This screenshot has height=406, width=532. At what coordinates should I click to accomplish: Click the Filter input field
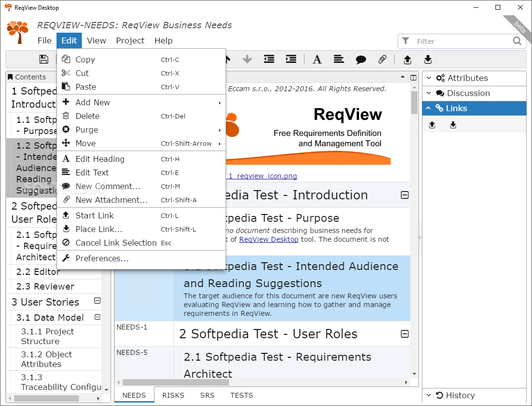coord(462,41)
